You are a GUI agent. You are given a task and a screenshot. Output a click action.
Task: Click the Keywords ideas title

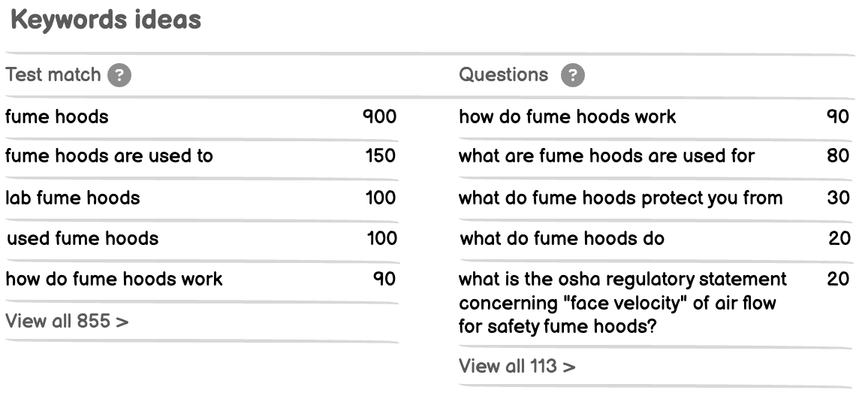[106, 20]
